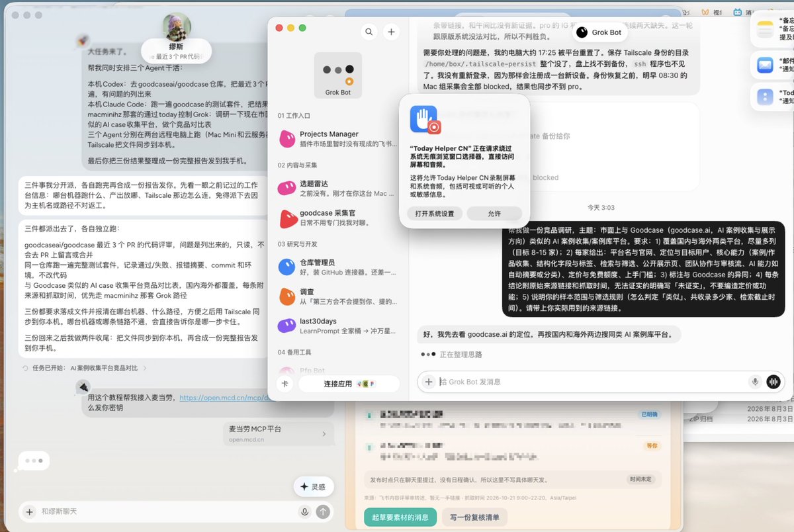Click the send arrow in 缪斯 chat
Viewport: 794px width, 532px height.
point(323,511)
